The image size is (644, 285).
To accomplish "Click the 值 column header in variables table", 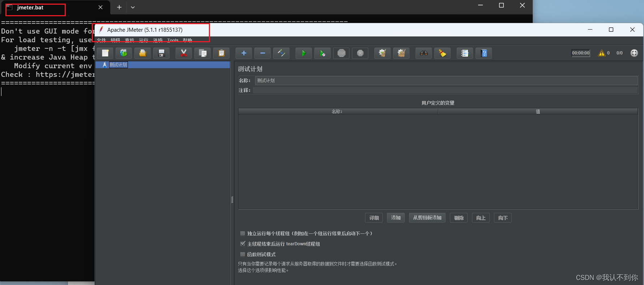I will point(538,111).
